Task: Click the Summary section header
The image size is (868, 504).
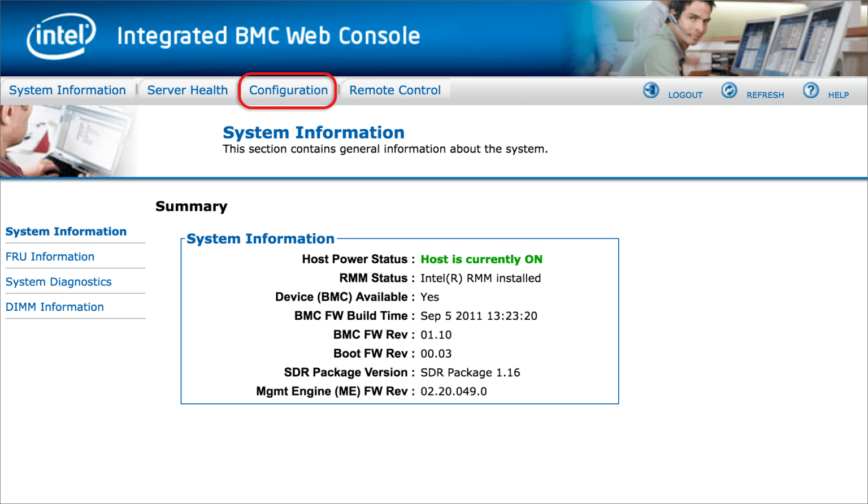Action: tap(191, 206)
